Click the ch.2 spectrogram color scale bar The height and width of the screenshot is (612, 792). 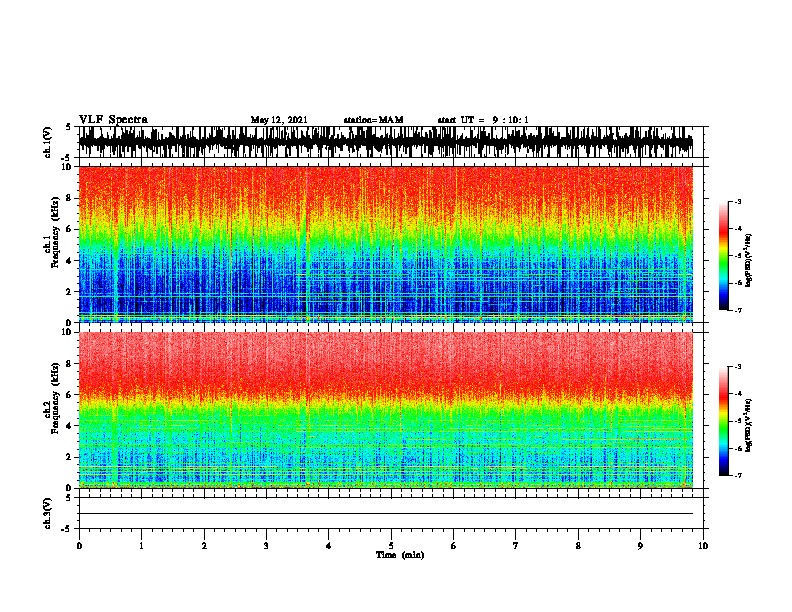click(723, 421)
